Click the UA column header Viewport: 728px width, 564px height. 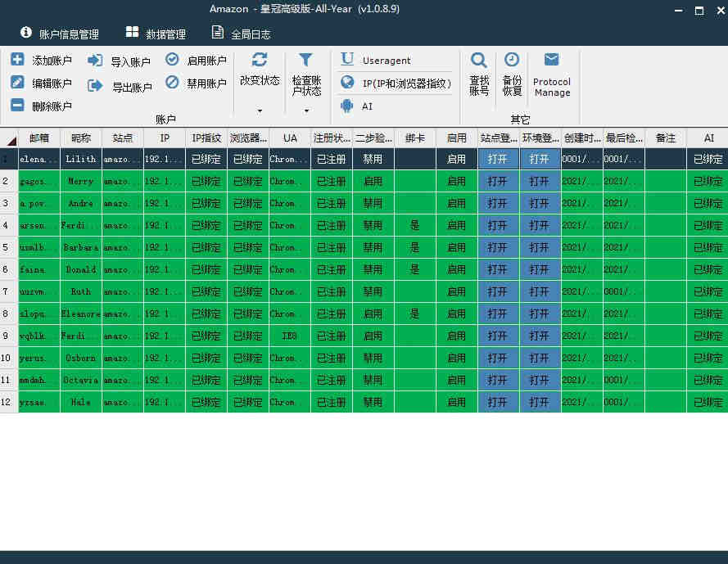(290, 138)
